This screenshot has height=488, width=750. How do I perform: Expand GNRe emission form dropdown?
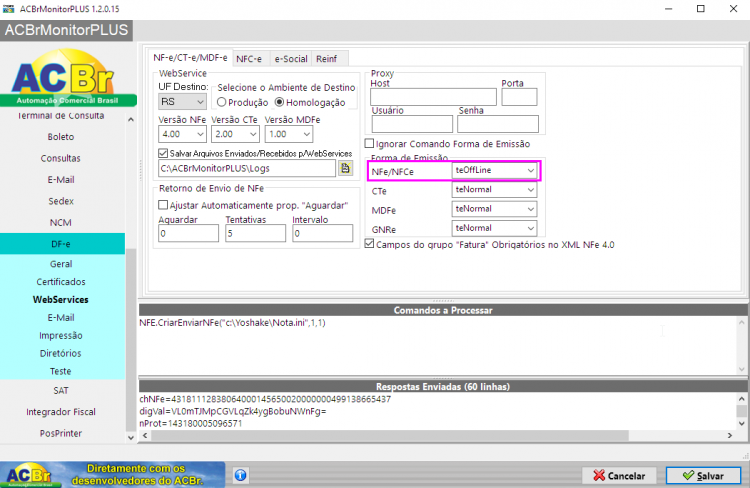click(495, 228)
